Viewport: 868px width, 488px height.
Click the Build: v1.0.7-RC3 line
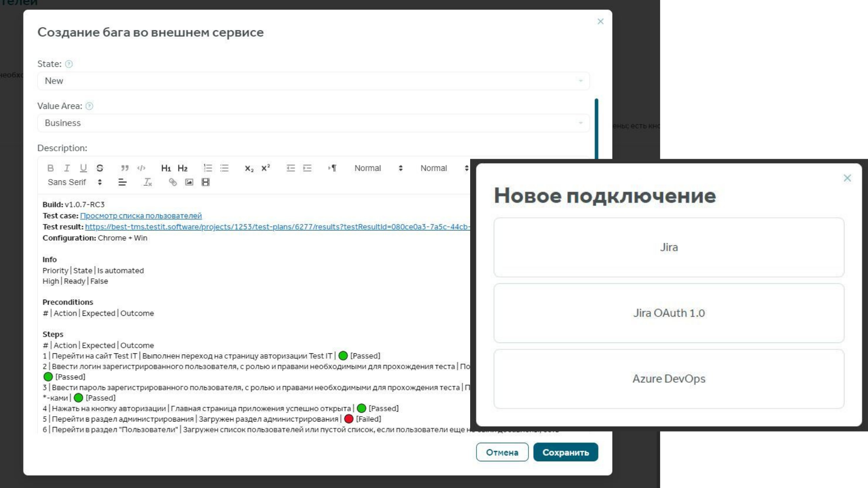73,204
